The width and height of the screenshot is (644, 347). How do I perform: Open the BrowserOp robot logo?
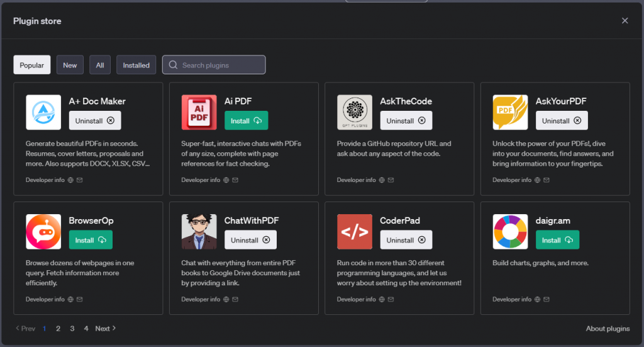(x=43, y=232)
